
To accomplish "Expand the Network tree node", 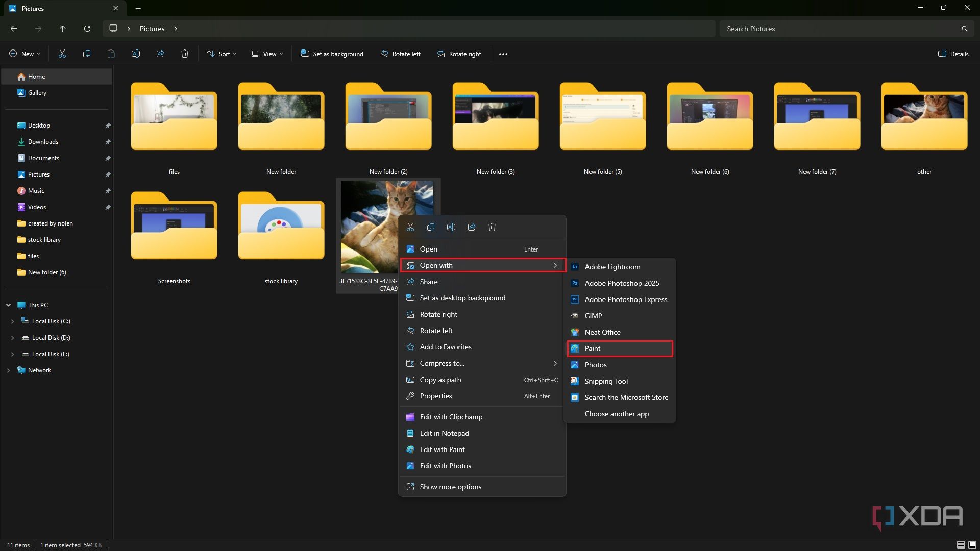I will 8,370.
